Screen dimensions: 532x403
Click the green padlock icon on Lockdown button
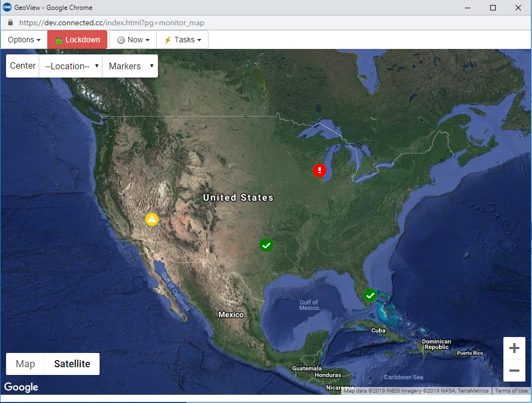click(58, 40)
